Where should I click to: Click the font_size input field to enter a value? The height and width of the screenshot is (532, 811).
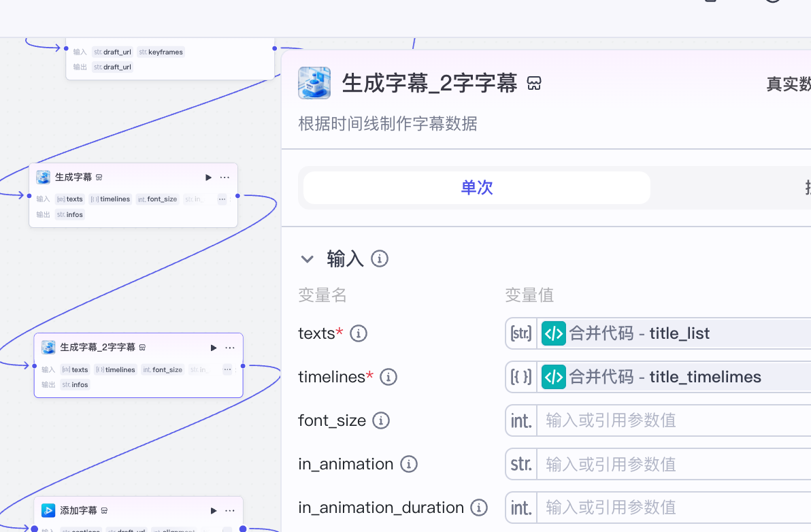click(646, 420)
